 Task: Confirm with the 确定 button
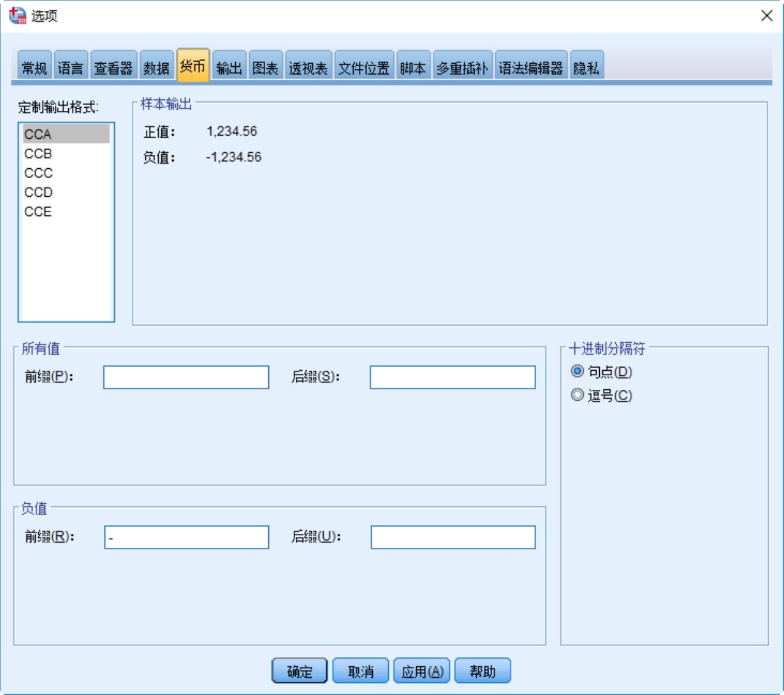(300, 671)
